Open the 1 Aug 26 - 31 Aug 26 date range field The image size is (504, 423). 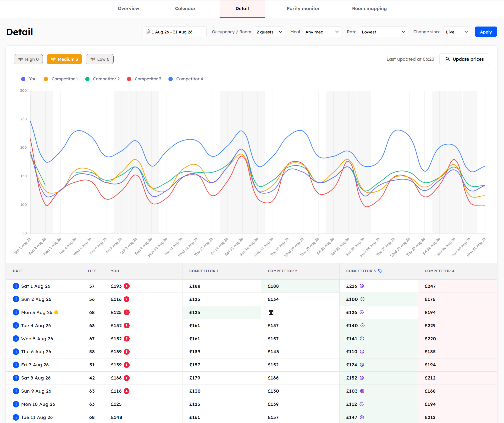coord(174,32)
